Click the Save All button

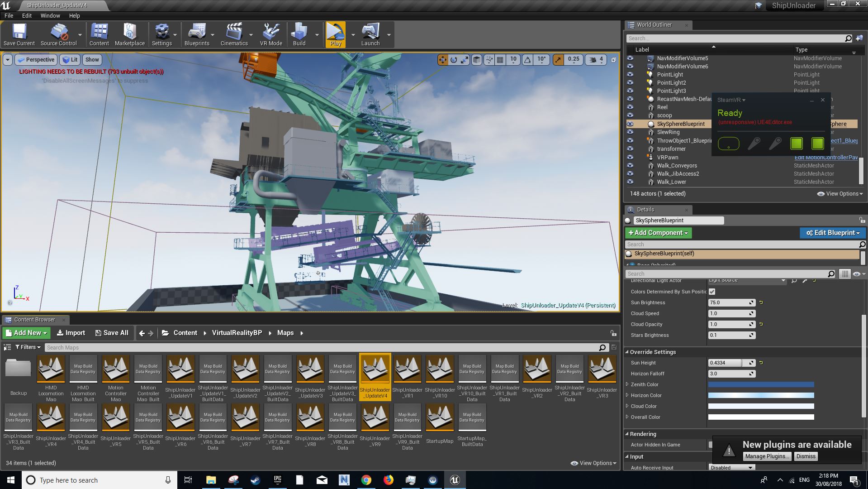(112, 333)
